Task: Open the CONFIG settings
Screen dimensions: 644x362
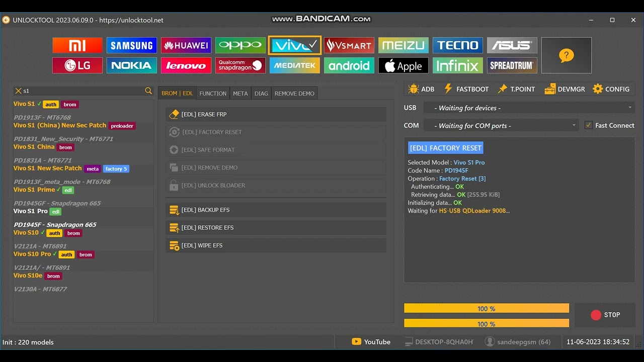Action: 611,89
